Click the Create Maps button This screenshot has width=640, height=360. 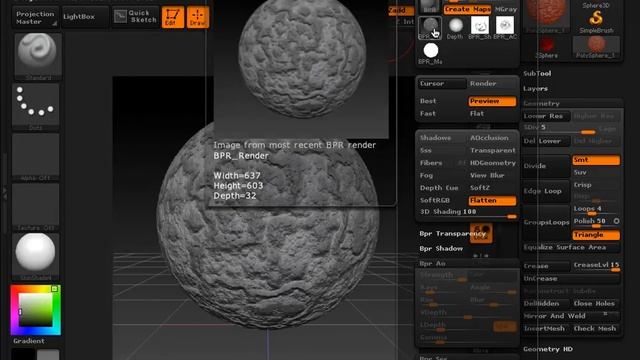click(x=467, y=9)
